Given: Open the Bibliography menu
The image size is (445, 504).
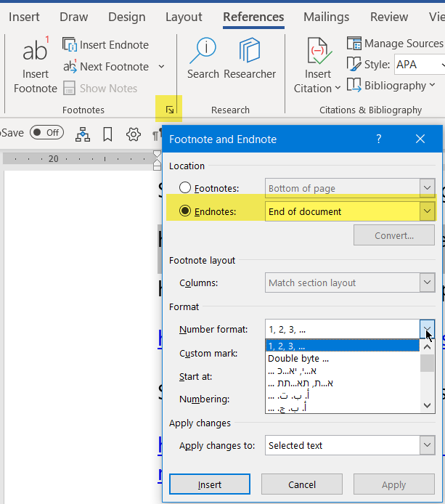Looking at the screenshot, I should pyautogui.click(x=391, y=86).
